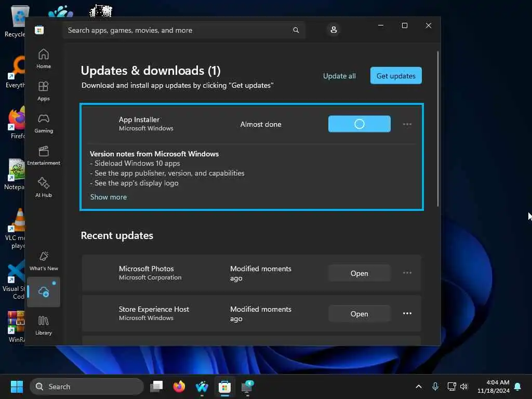The image size is (532, 399).
Task: Click the taskbar icon right of Microsoft Store
Action: pyautogui.click(x=247, y=387)
